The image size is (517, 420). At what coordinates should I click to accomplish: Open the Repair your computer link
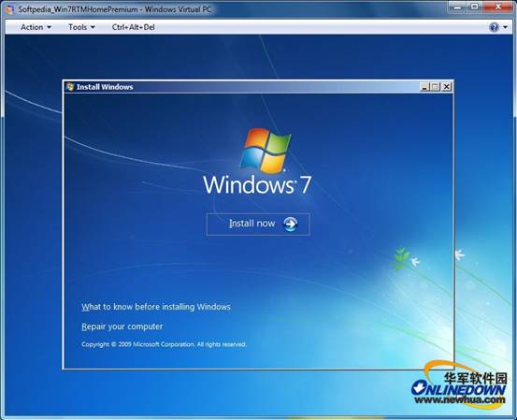coord(122,326)
